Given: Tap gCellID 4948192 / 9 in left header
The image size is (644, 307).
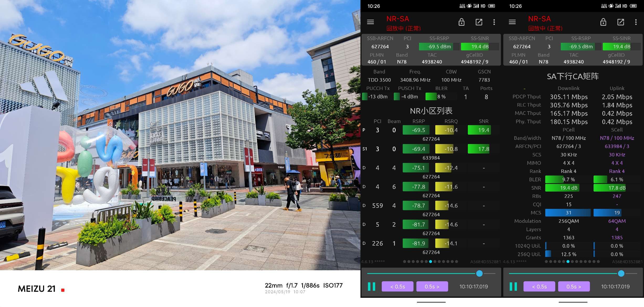Looking at the screenshot, I should (474, 62).
